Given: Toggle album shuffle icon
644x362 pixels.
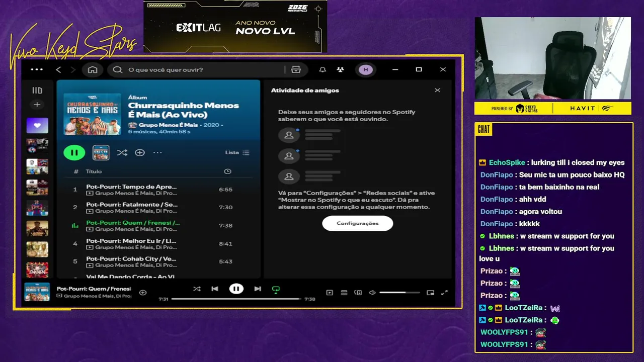Looking at the screenshot, I should coord(122,152).
